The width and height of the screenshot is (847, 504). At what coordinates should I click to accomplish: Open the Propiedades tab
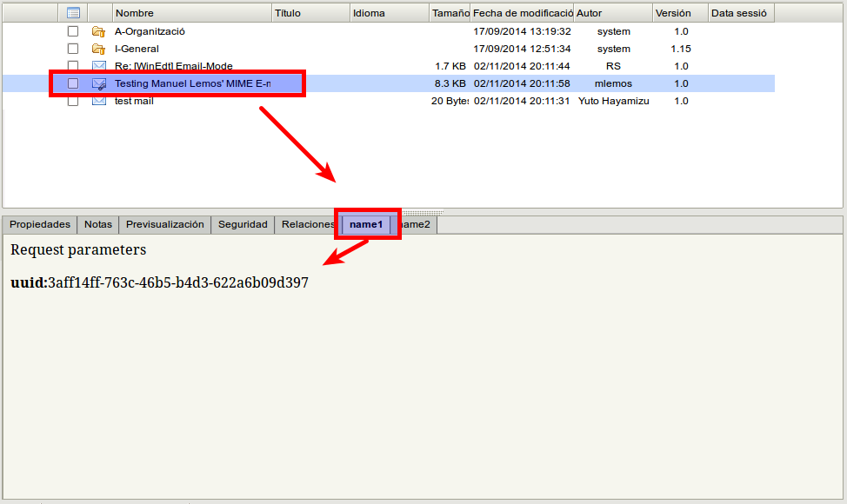pyautogui.click(x=40, y=224)
